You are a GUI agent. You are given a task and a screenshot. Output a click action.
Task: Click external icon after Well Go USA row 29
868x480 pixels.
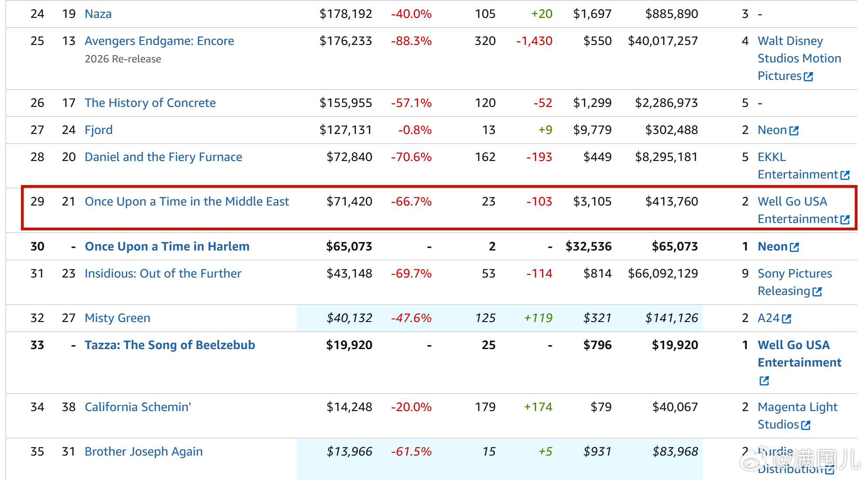click(x=845, y=219)
